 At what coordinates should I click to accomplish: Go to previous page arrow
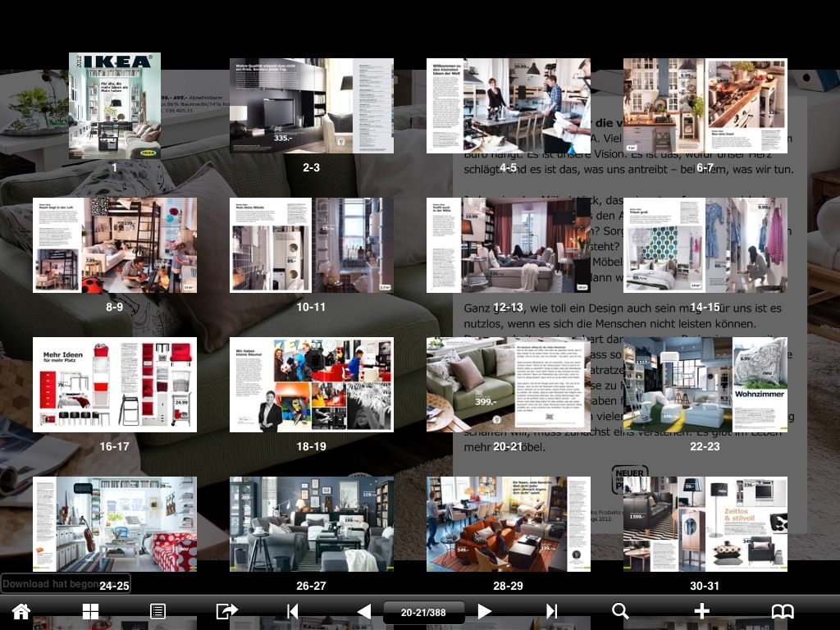click(364, 611)
